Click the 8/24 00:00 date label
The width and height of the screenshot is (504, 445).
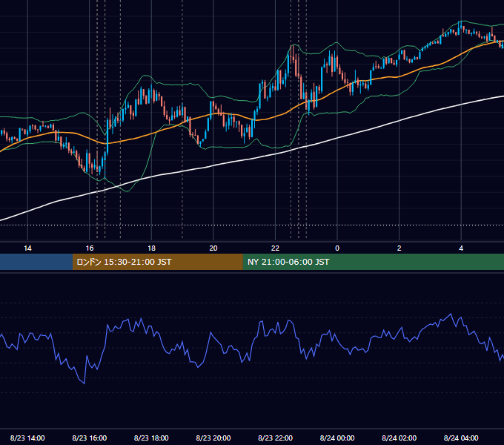pyautogui.click(x=337, y=438)
